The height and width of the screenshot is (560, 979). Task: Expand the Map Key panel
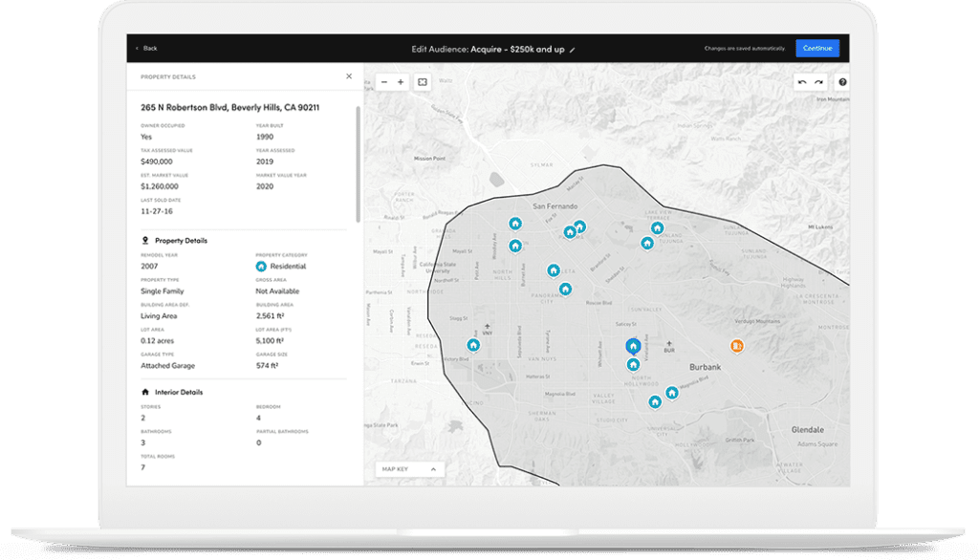[x=409, y=469]
